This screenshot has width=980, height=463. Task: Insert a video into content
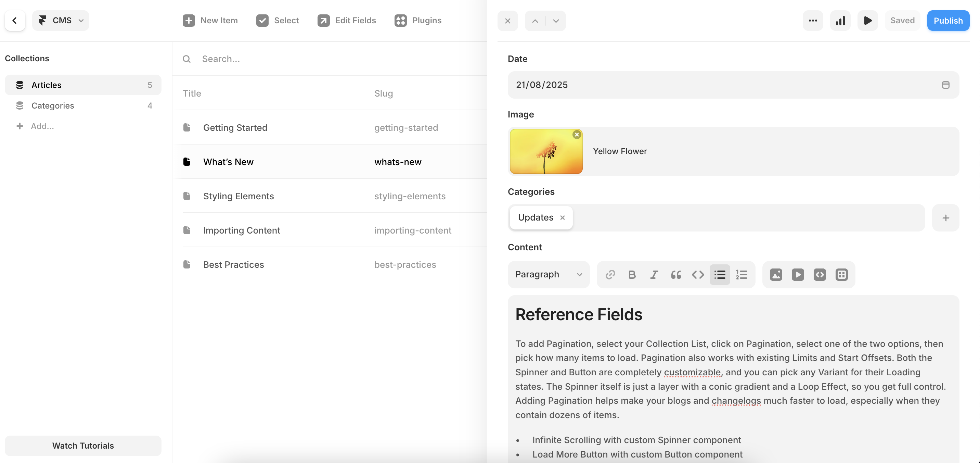click(798, 275)
